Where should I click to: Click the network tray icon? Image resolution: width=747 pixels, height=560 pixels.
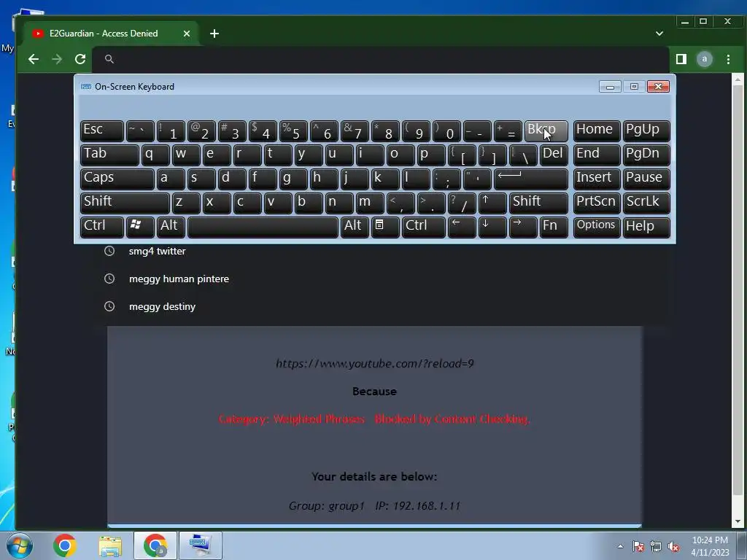[x=656, y=547]
